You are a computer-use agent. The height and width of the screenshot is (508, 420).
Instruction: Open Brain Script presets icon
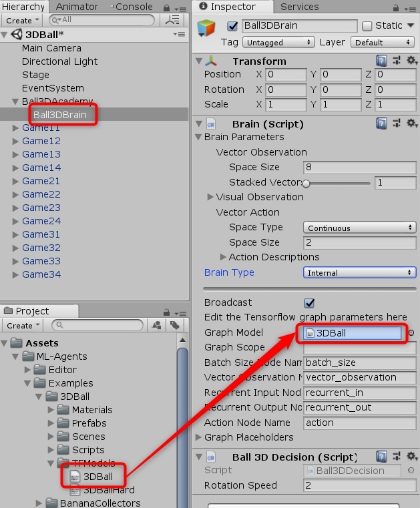pos(397,123)
